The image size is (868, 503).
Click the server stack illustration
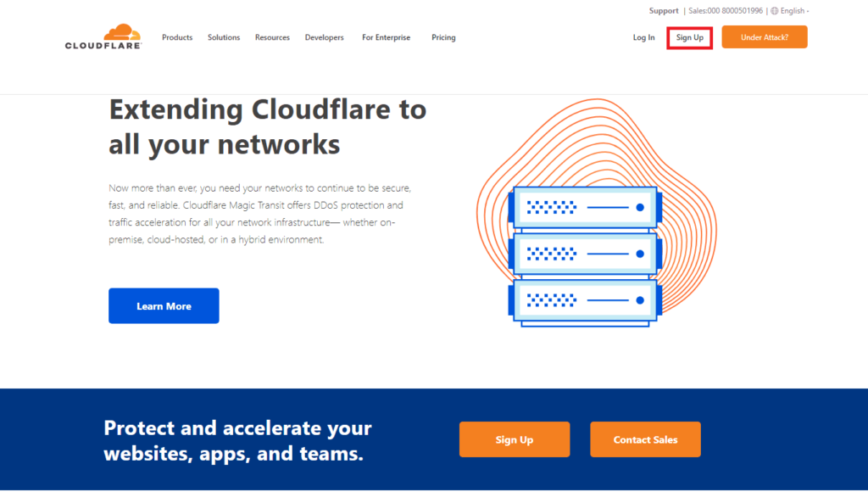tap(585, 256)
